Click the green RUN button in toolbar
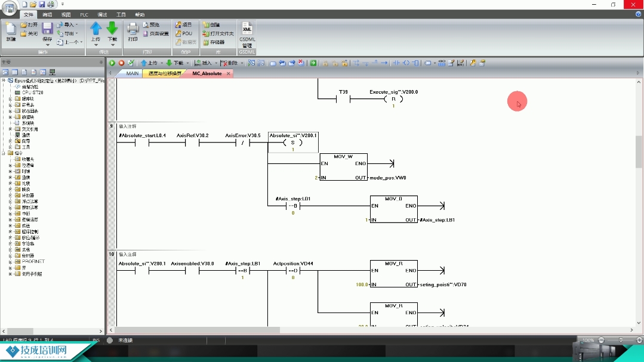 tap(112, 63)
